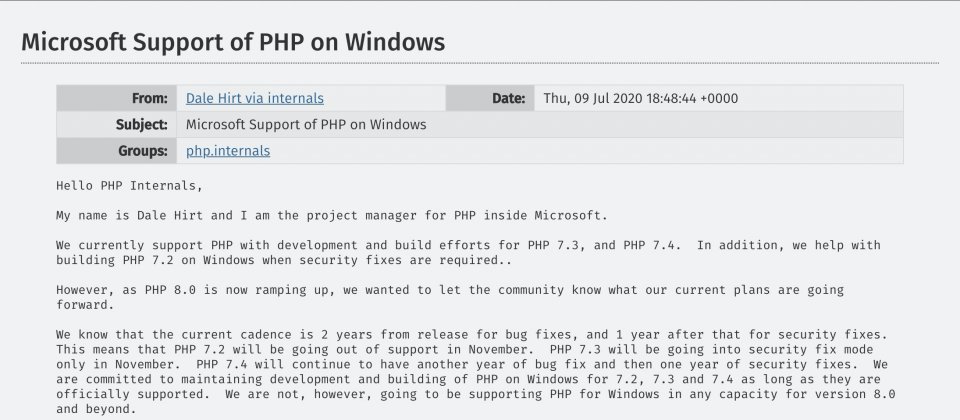Click the line starting officially supported
This screenshot has height=420, width=960.
tap(476, 394)
